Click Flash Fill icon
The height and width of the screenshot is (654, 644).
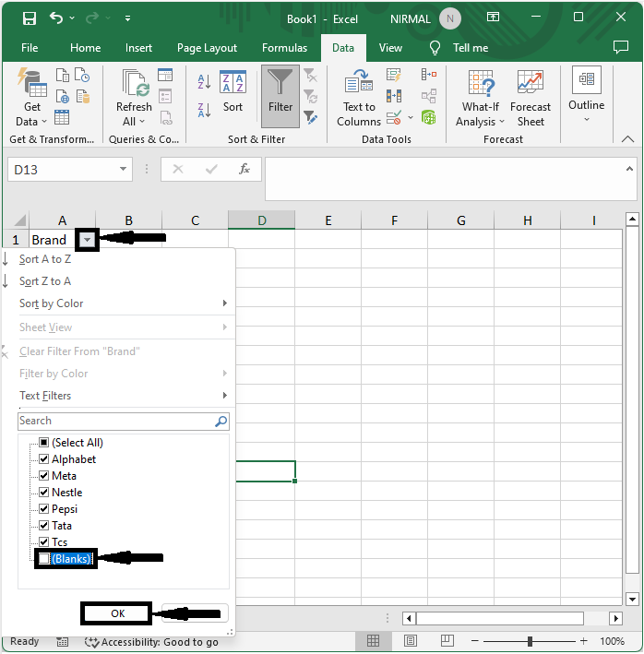click(394, 75)
